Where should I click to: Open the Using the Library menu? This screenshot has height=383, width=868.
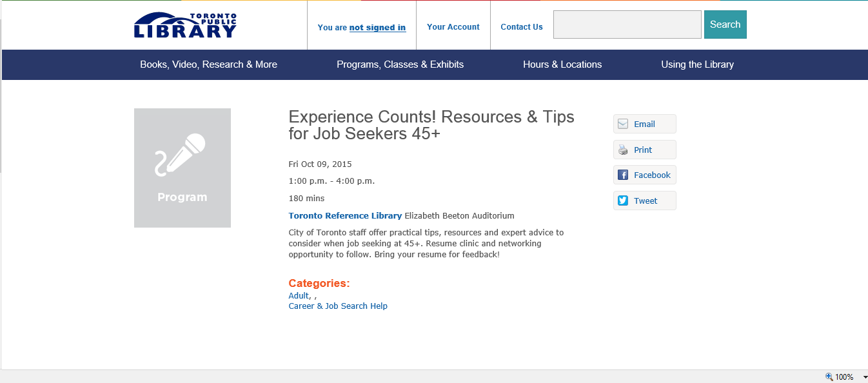(697, 64)
